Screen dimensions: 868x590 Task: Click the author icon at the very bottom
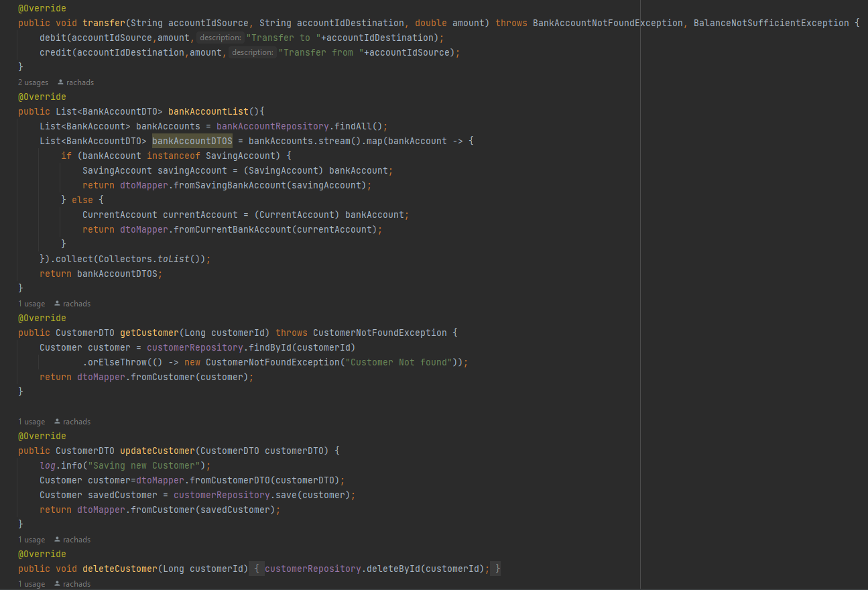click(57, 583)
